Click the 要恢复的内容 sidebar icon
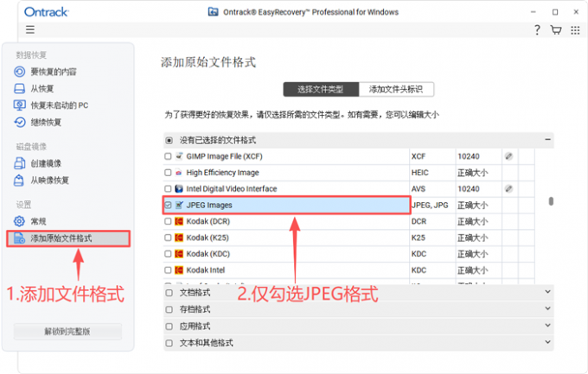The width and height of the screenshot is (588, 374). tap(20, 72)
